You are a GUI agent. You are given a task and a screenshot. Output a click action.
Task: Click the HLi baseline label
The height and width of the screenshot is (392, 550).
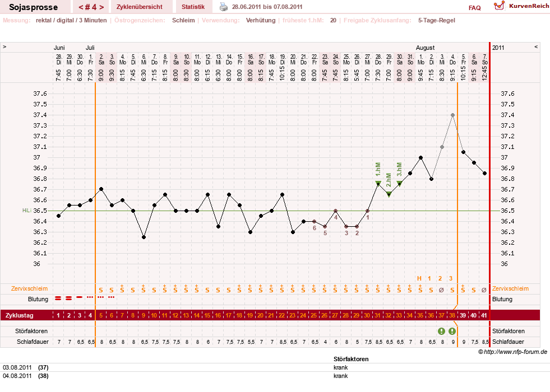(27, 211)
